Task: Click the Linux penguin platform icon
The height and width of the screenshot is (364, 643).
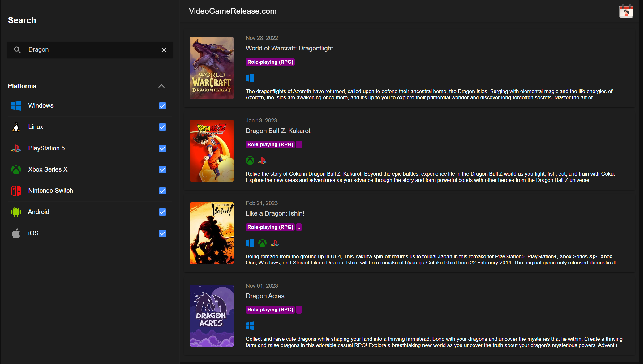Action: pyautogui.click(x=16, y=127)
